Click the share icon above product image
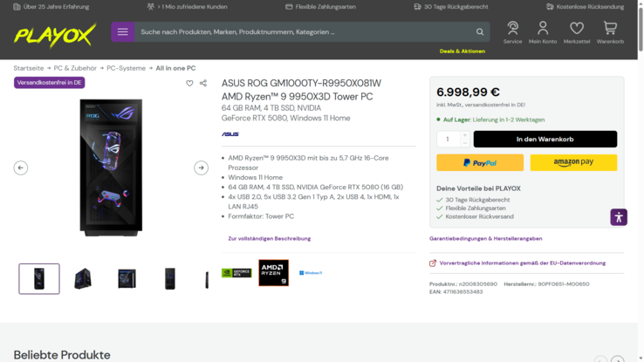 click(203, 84)
